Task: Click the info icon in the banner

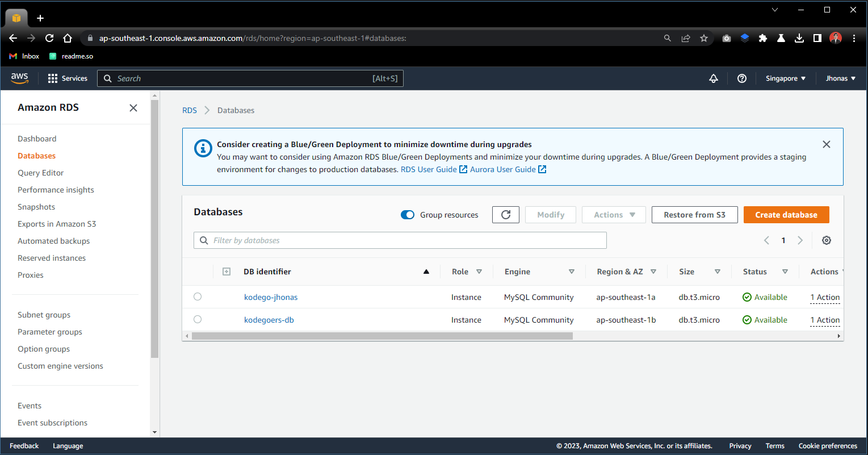Action: coord(203,149)
